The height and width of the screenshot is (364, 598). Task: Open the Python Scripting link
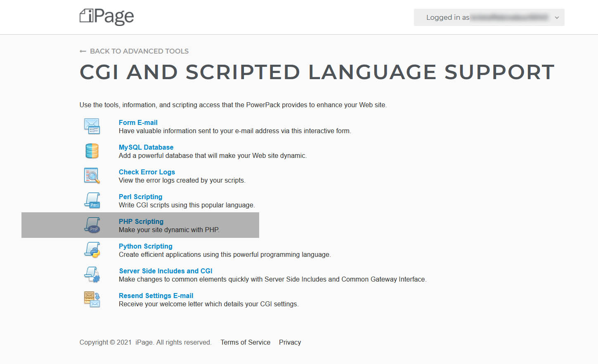pyautogui.click(x=146, y=246)
